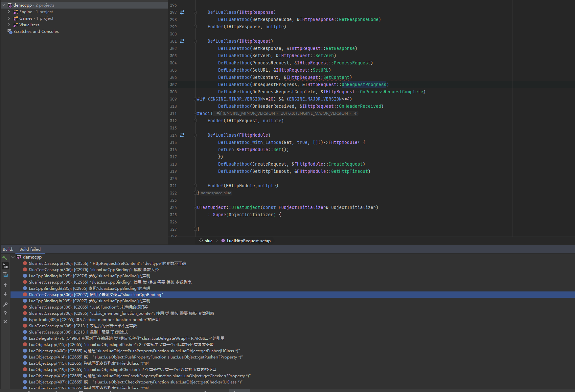Click error icon beside C2065 LuaCFunction message

(25, 307)
